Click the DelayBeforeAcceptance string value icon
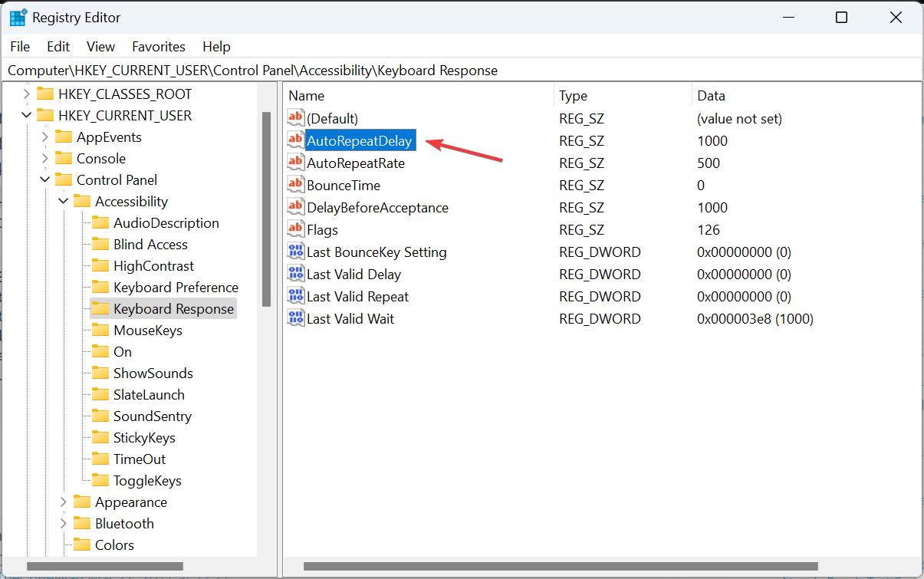Image resolution: width=924 pixels, height=579 pixels. pyautogui.click(x=296, y=207)
